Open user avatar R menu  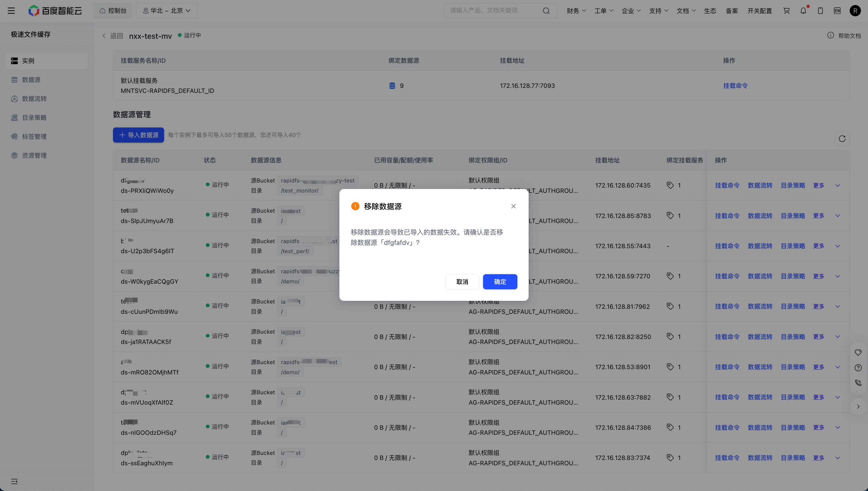pos(855,11)
